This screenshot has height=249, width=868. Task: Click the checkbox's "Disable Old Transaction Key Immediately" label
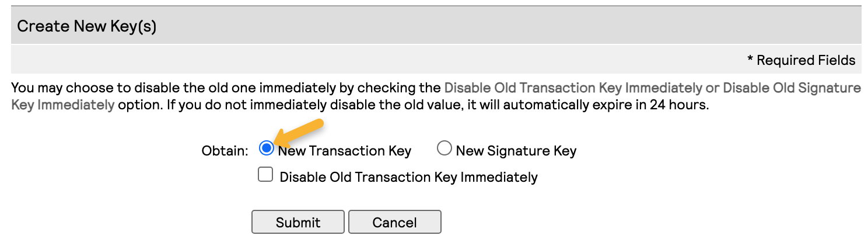[408, 177]
